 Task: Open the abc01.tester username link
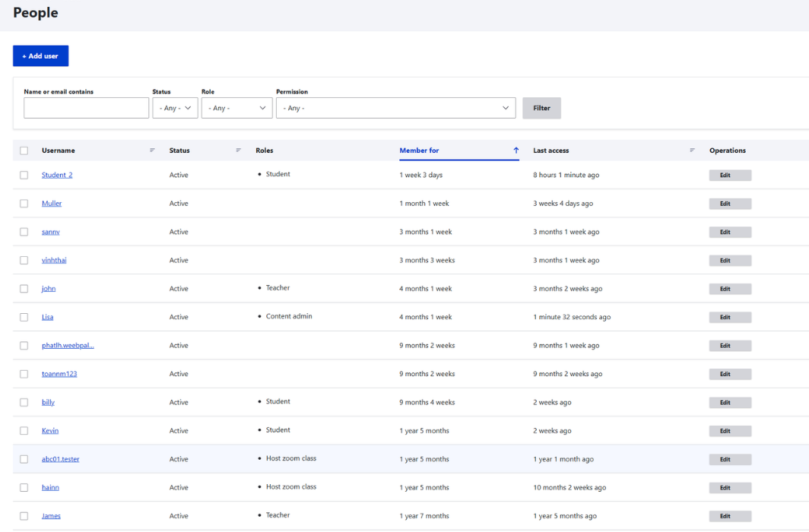(60, 459)
